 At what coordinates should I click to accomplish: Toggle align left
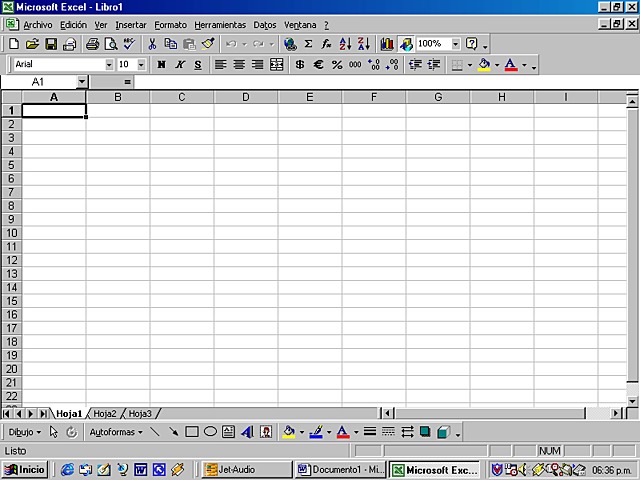click(221, 64)
